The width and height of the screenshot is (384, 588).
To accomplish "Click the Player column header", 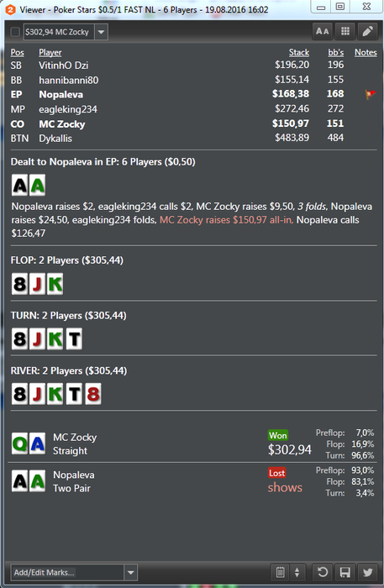I will 50,52.
